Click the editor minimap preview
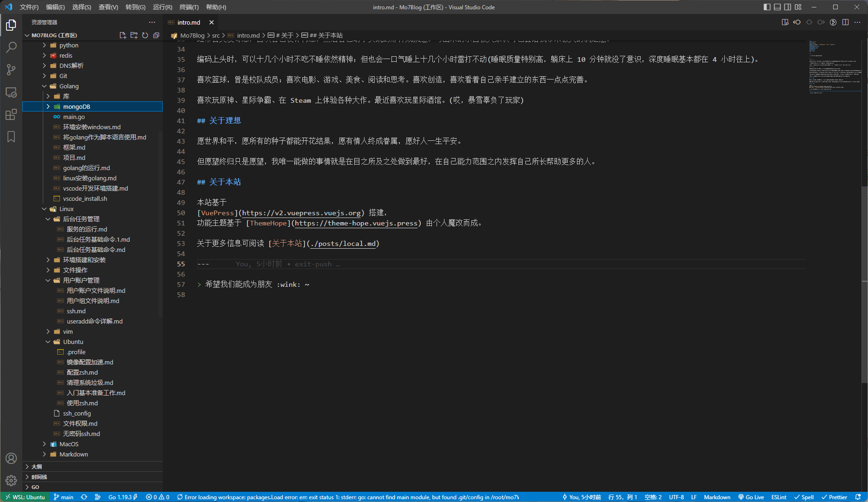The image size is (868, 502). point(835,67)
